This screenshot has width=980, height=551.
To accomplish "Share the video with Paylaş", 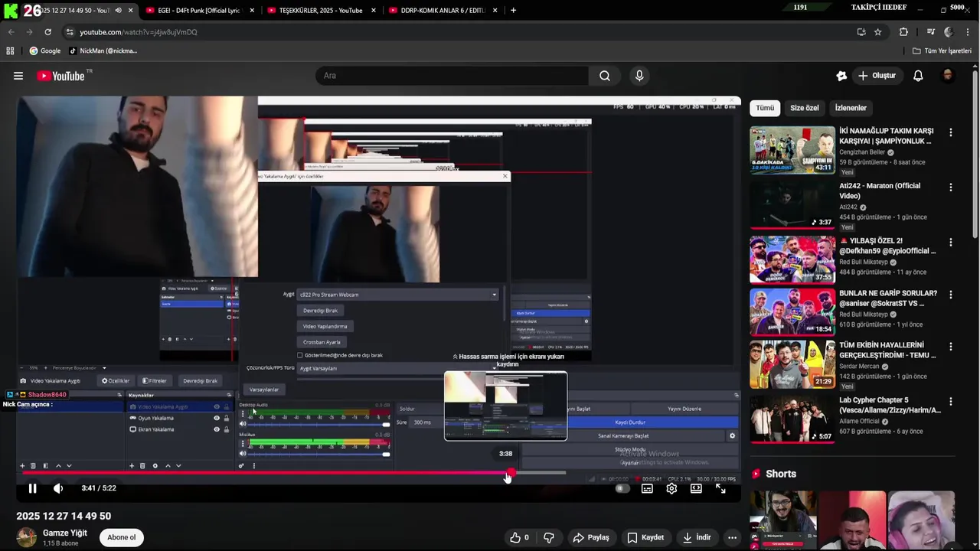I will 591,537.
